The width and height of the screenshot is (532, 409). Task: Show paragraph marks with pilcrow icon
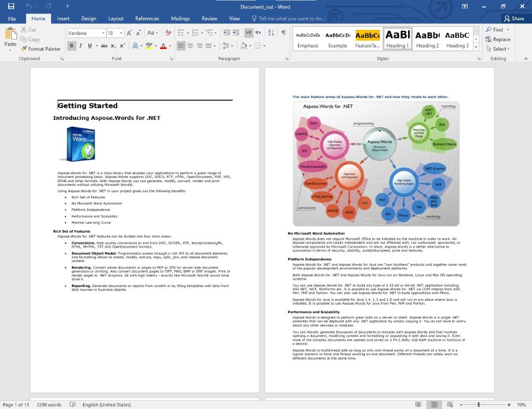[x=284, y=32]
